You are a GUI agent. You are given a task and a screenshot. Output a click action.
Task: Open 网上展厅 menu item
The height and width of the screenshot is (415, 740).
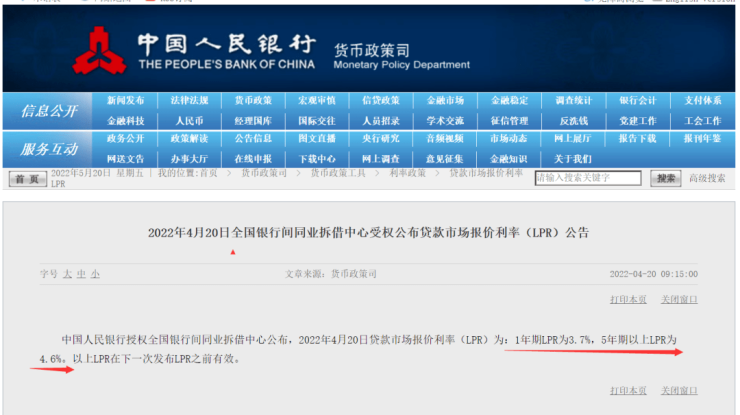[572, 138]
